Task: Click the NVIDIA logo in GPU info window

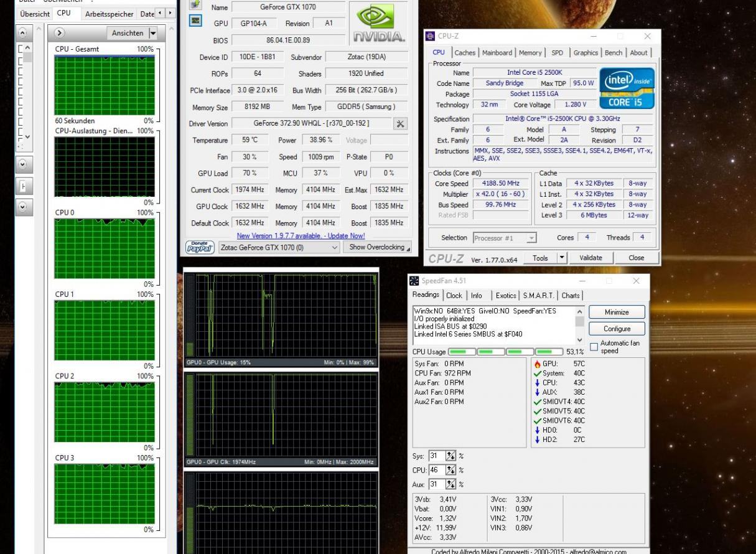Action: (379, 24)
